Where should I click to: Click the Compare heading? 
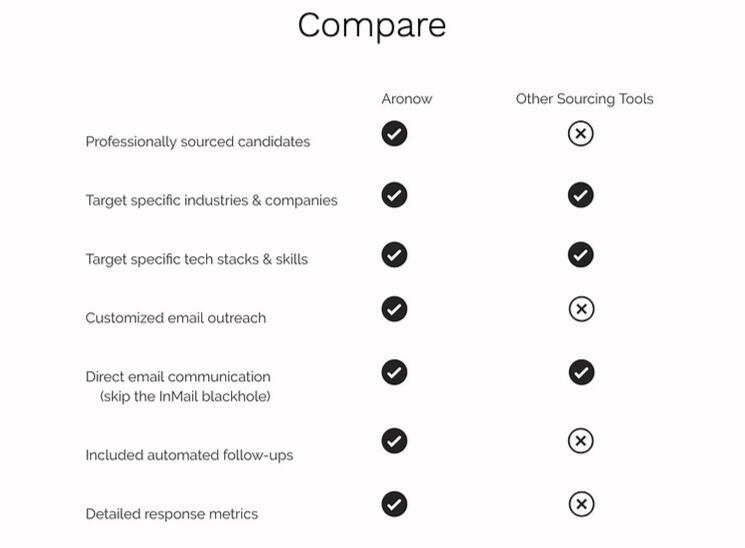point(372,25)
